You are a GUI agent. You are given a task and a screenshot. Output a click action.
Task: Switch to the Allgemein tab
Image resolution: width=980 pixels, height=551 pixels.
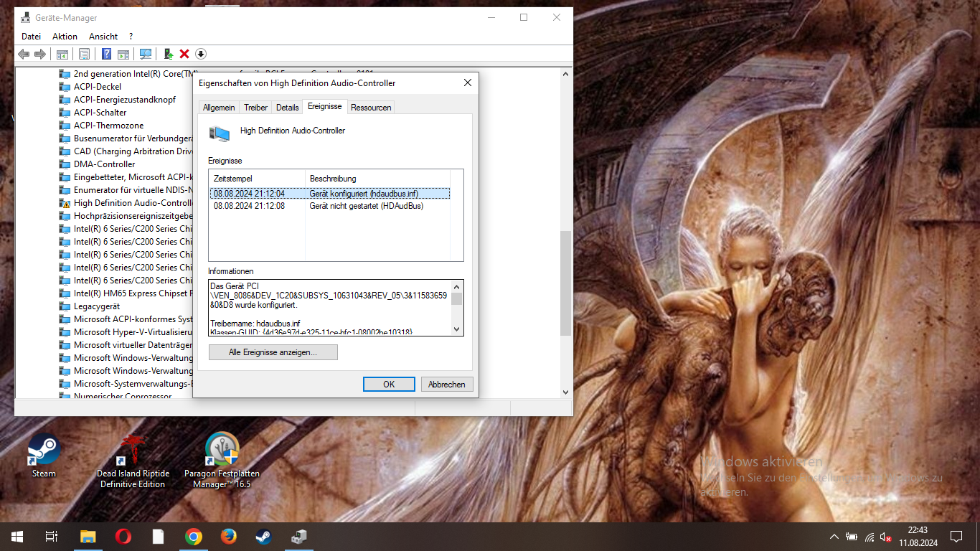219,108
